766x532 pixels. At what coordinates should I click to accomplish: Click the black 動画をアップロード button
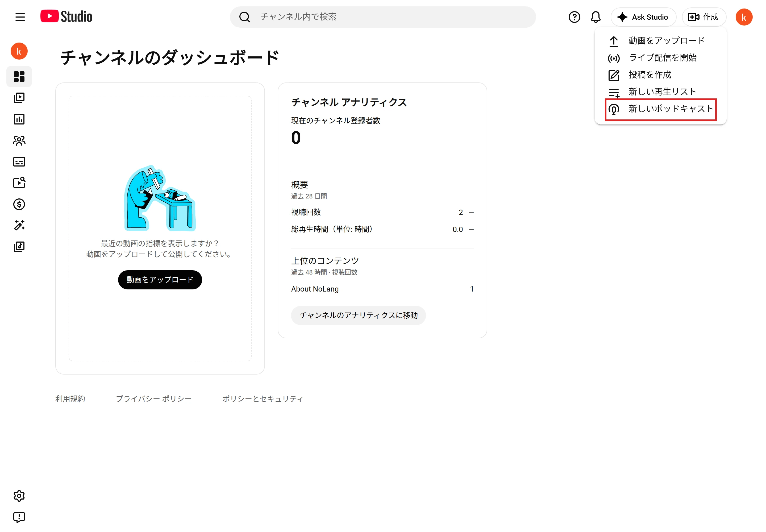coord(160,280)
